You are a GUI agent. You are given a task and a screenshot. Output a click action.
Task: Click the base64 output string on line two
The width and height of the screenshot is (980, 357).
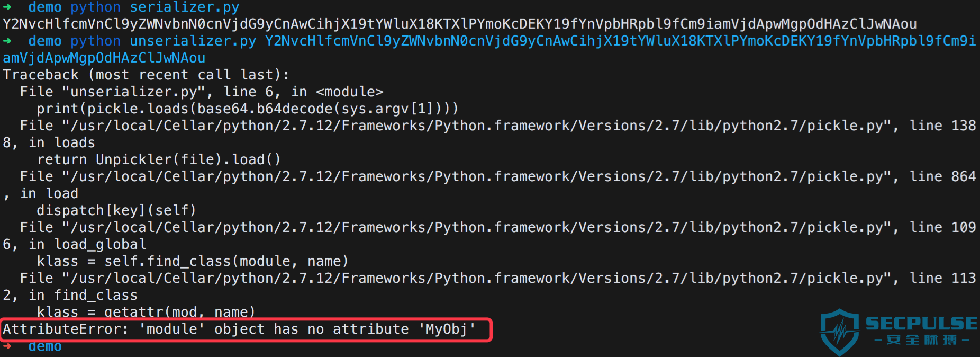click(459, 24)
